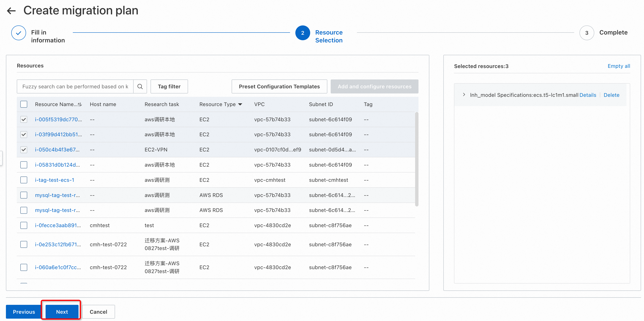Focus the fuzzy search input field
This screenshot has height=321, width=644.
[x=75, y=86]
